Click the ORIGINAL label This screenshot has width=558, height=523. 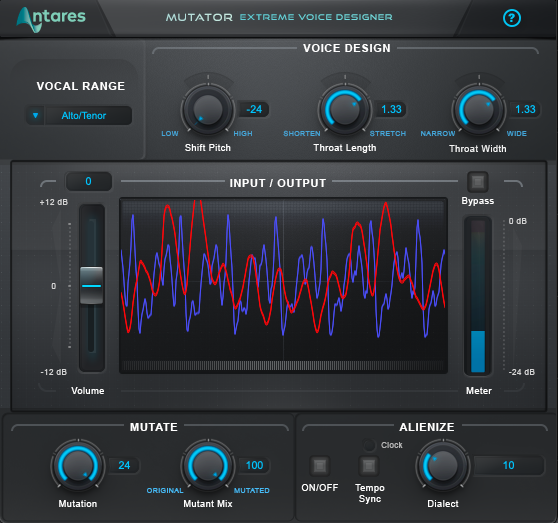click(165, 490)
